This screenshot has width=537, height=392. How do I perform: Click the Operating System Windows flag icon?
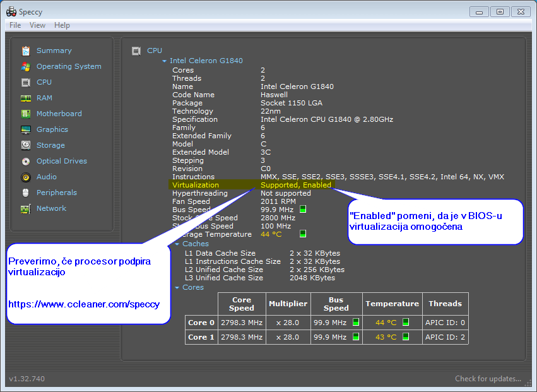26,66
